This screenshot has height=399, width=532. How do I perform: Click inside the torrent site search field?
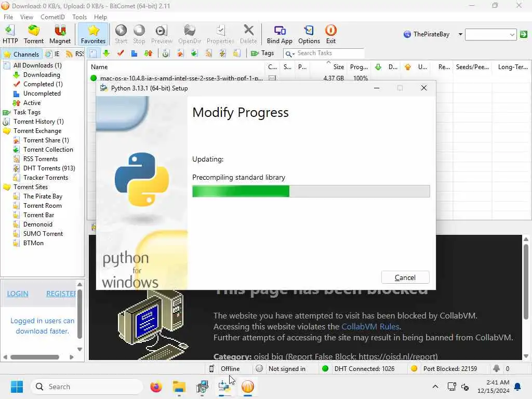(x=487, y=35)
